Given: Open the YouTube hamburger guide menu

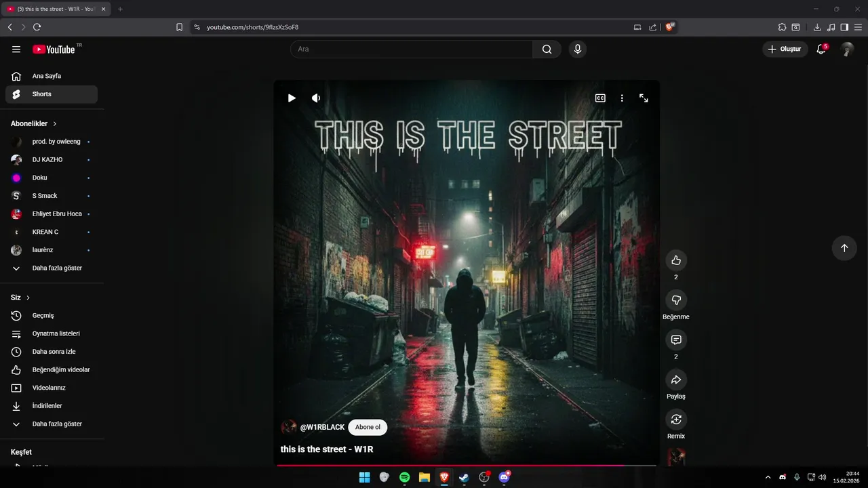Looking at the screenshot, I should (x=16, y=49).
